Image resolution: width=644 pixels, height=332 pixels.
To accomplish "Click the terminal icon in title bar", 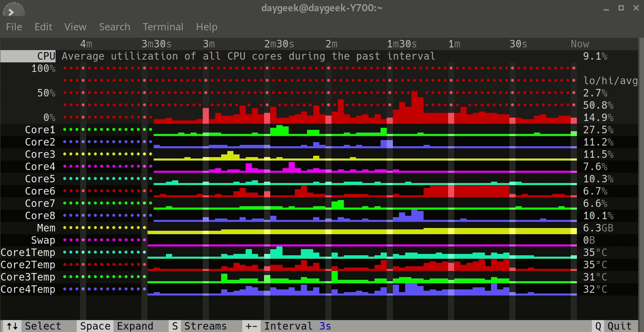I will click(13, 10).
